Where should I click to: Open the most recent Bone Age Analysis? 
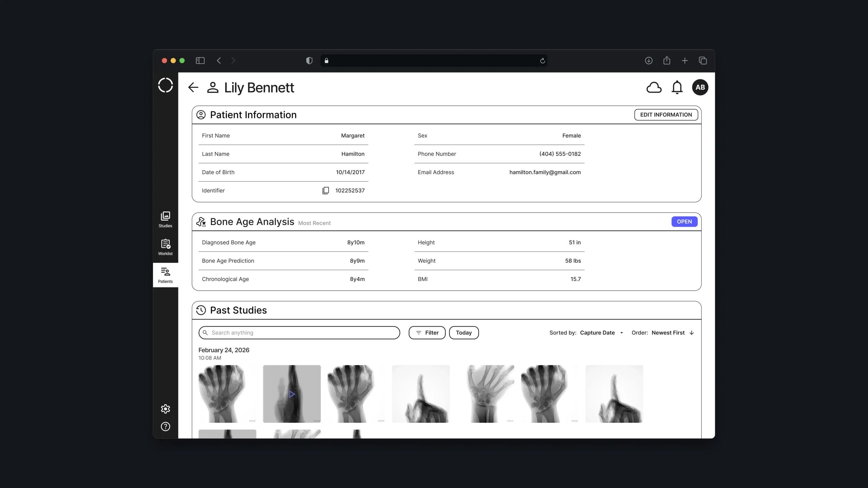coord(684,222)
